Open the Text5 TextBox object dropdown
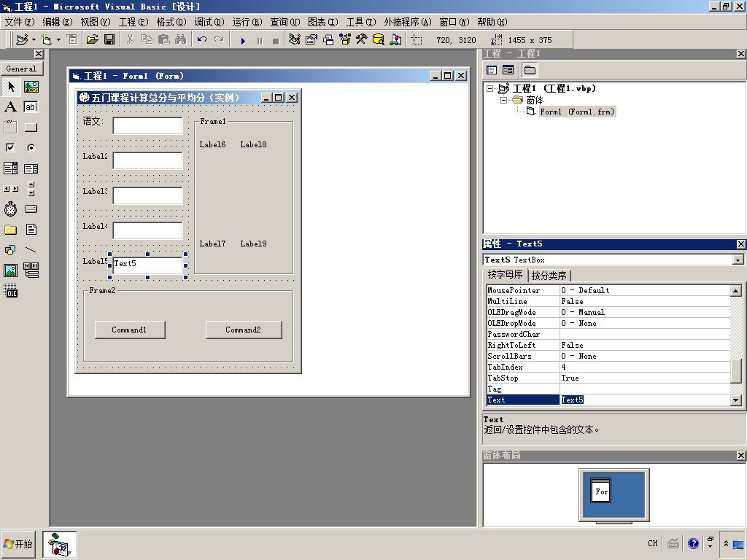Image resolution: width=747 pixels, height=560 pixels. (x=738, y=260)
